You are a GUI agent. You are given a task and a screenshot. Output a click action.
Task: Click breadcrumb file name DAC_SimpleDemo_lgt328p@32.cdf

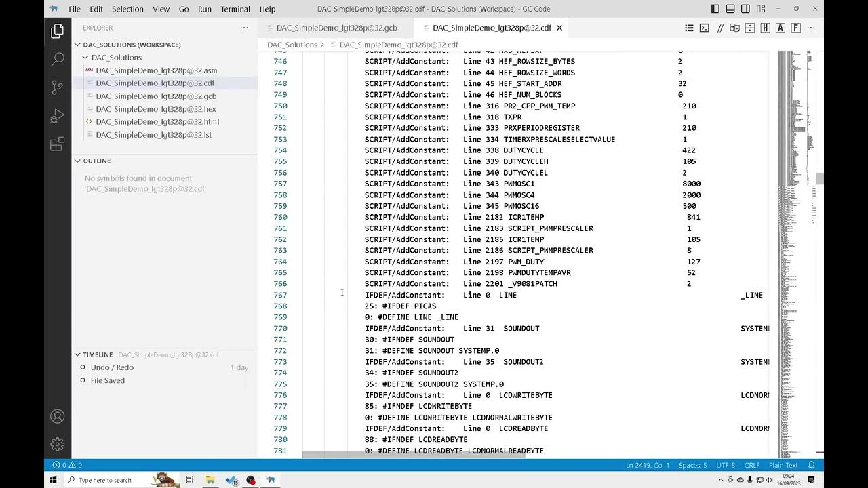[x=399, y=45]
